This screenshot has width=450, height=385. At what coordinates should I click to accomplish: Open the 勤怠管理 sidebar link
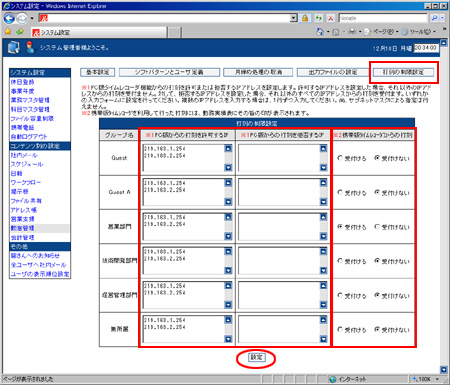tap(22, 228)
